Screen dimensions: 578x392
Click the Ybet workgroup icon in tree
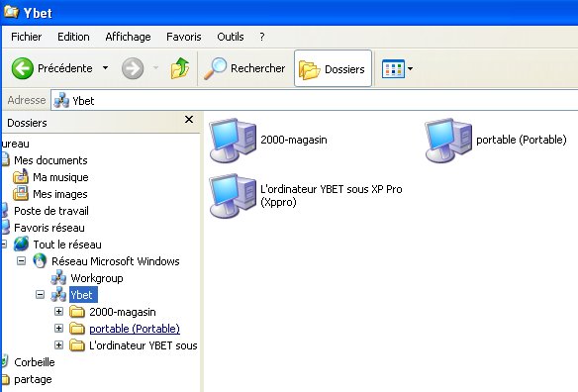click(58, 294)
